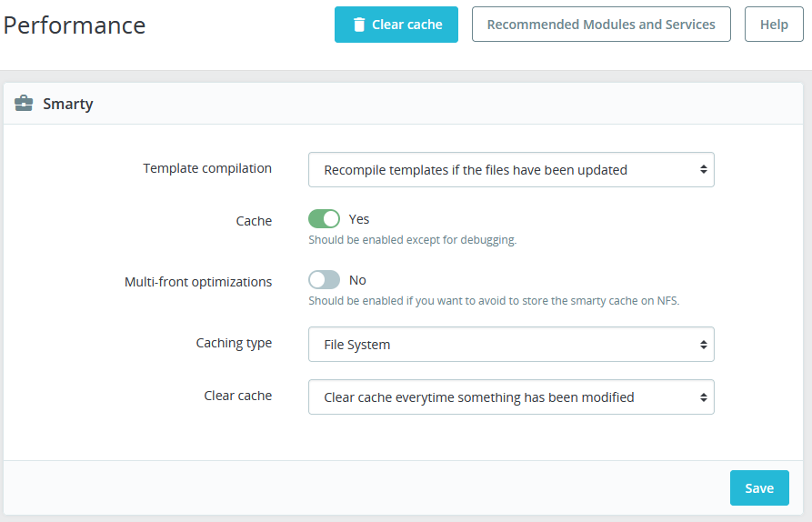Image resolution: width=812 pixels, height=522 pixels.
Task: Expand the Caching type dropdown
Action: point(511,345)
